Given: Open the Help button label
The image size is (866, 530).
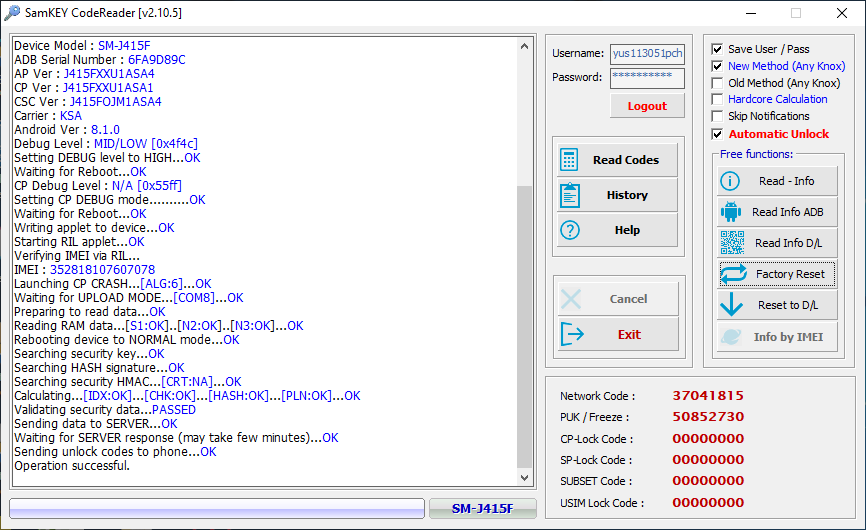Looking at the screenshot, I should pyautogui.click(x=627, y=230).
